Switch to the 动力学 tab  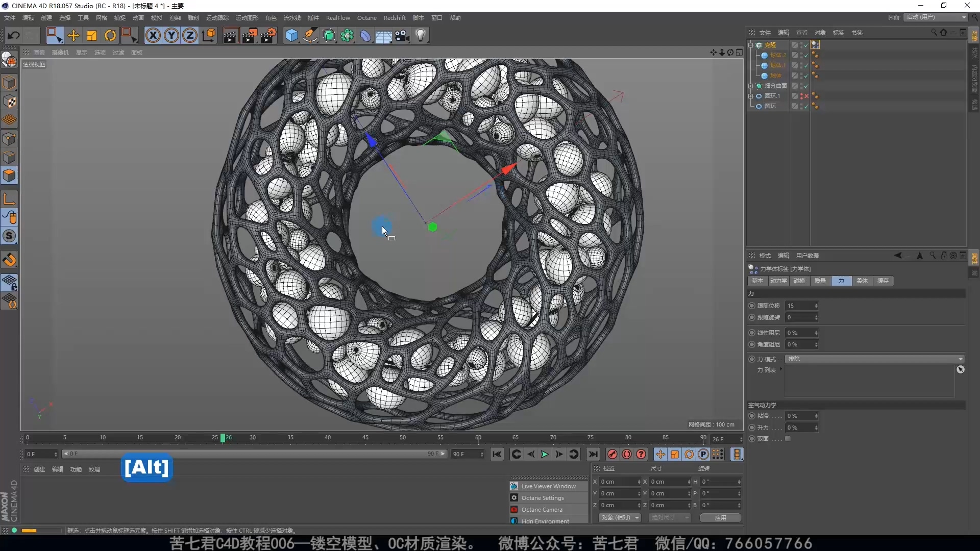pos(778,281)
